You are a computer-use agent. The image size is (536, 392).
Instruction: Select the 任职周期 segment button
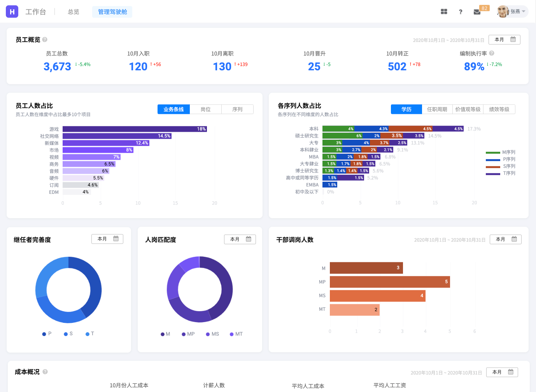coord(437,110)
